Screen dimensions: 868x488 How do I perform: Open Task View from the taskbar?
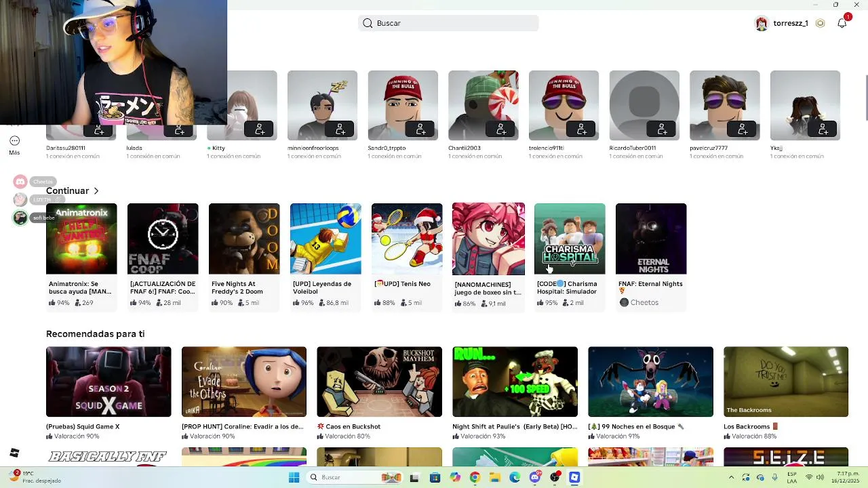click(x=414, y=477)
